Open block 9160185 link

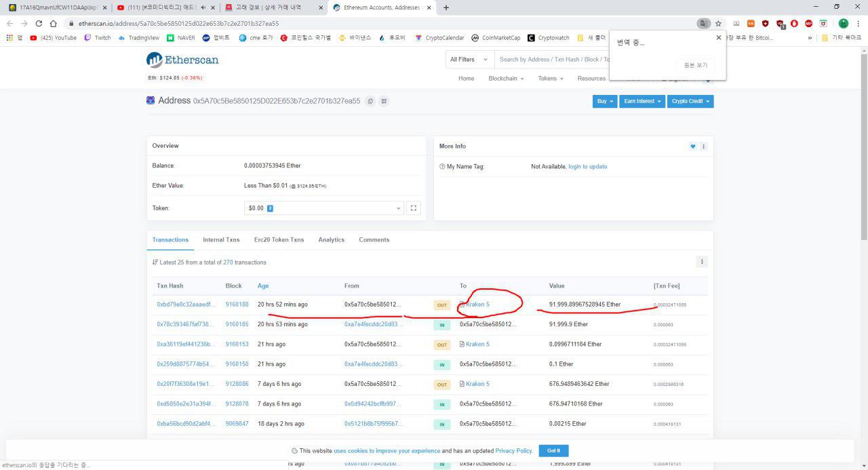(237, 325)
